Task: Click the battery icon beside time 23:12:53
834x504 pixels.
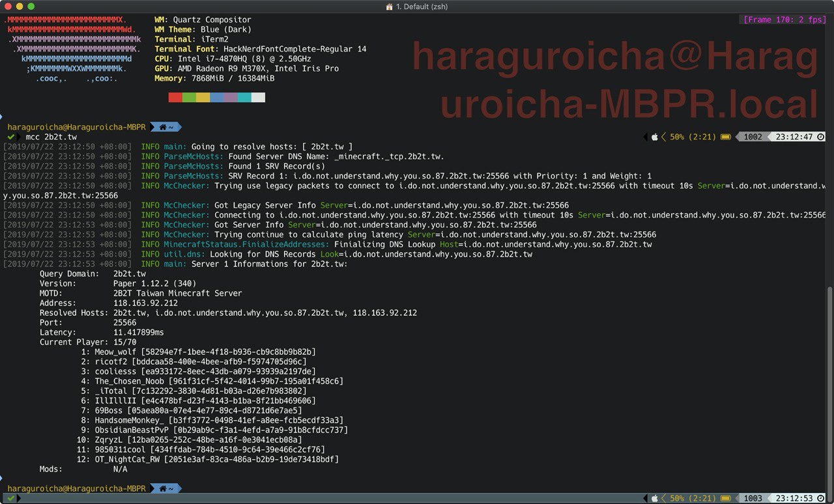Action: coord(725,498)
